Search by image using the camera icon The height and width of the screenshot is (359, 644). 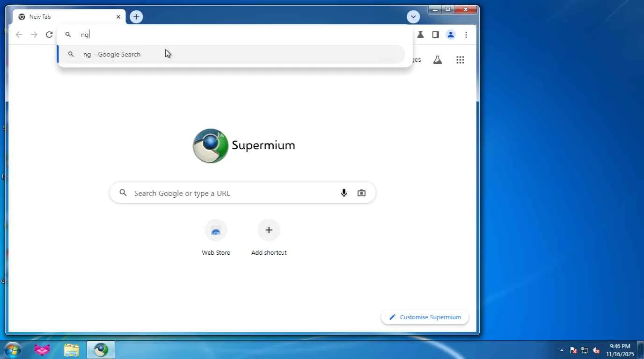pyautogui.click(x=361, y=193)
